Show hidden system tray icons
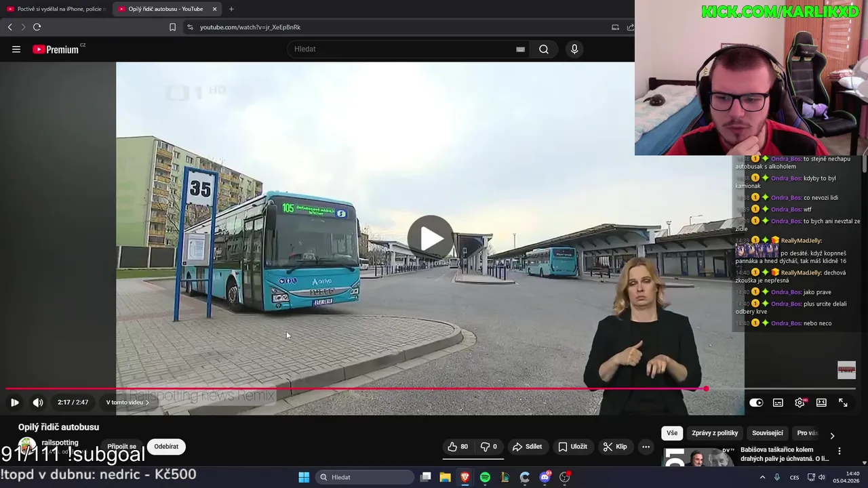This screenshot has height=488, width=868. click(x=762, y=477)
